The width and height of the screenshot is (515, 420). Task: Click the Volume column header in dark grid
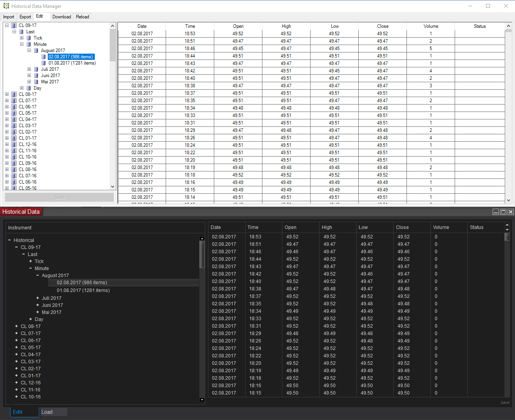[x=441, y=227]
